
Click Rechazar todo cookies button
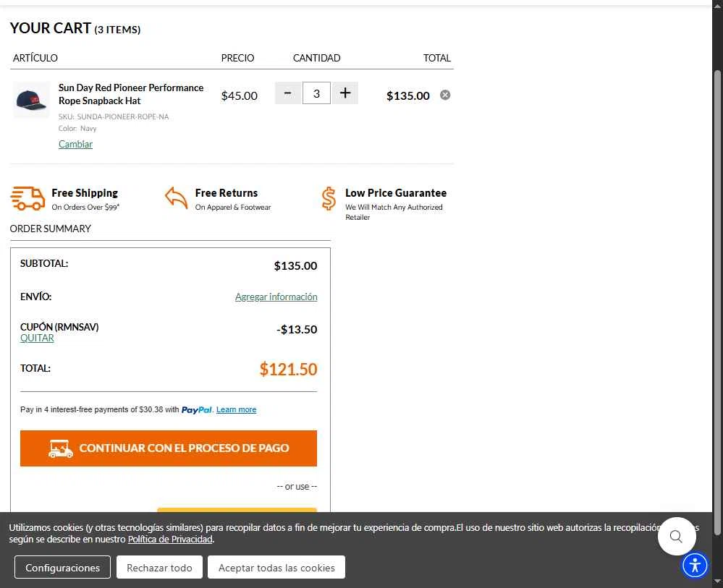click(x=159, y=567)
